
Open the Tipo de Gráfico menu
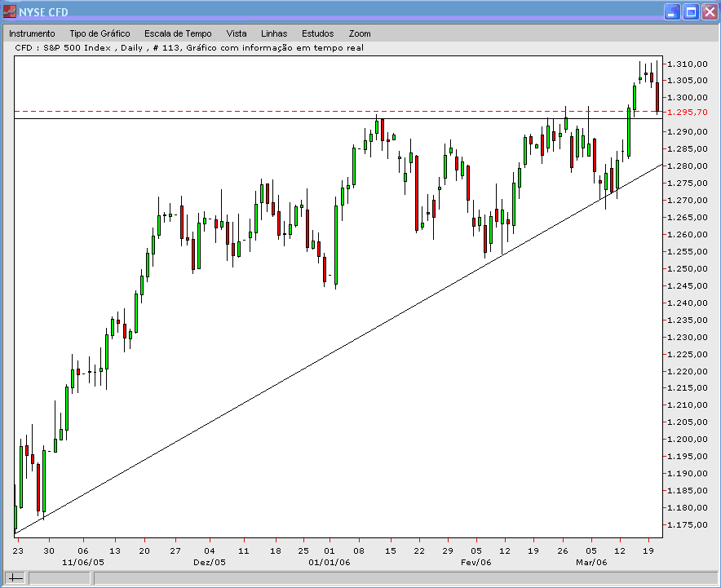point(100,33)
